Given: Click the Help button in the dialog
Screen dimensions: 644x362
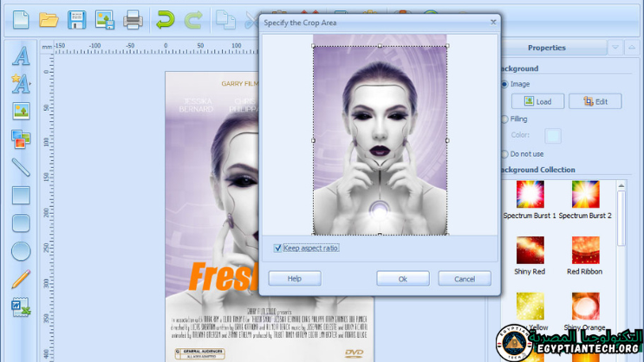Looking at the screenshot, I should [x=295, y=279].
